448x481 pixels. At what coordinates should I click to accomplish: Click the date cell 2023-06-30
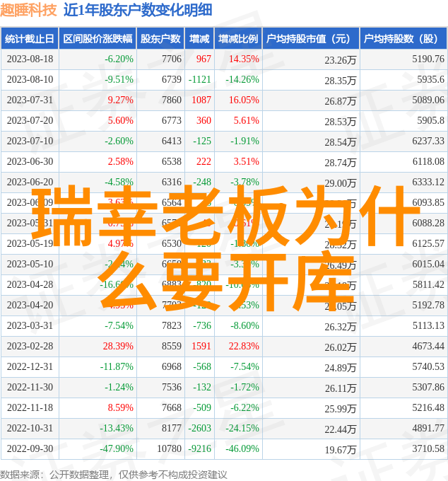(x=30, y=162)
